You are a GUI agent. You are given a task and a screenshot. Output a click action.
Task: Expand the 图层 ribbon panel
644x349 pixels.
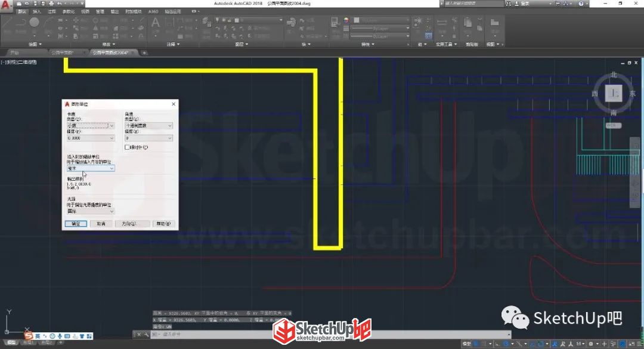point(241,44)
